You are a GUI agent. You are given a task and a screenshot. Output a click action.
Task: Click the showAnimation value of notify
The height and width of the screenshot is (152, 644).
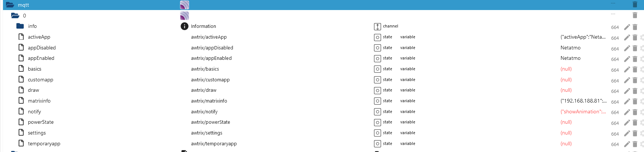click(583, 111)
